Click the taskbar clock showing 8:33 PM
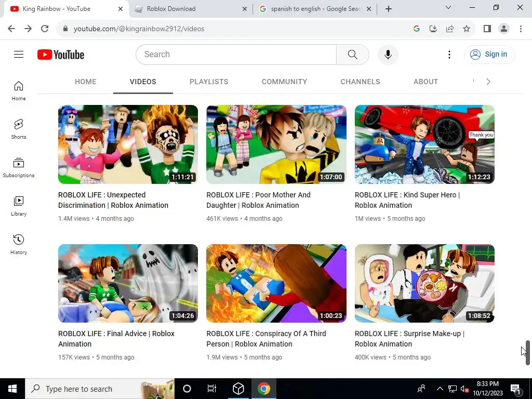This screenshot has height=399, width=532. tap(487, 389)
